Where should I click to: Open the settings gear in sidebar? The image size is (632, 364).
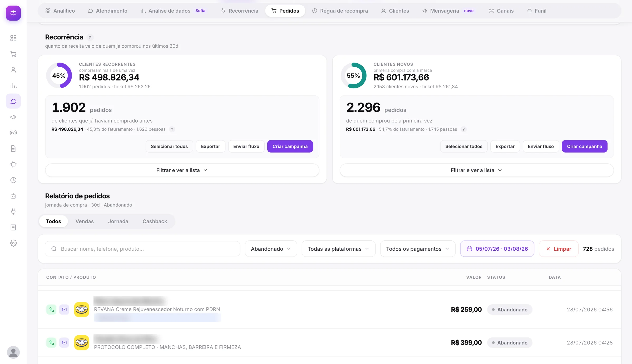click(13, 243)
